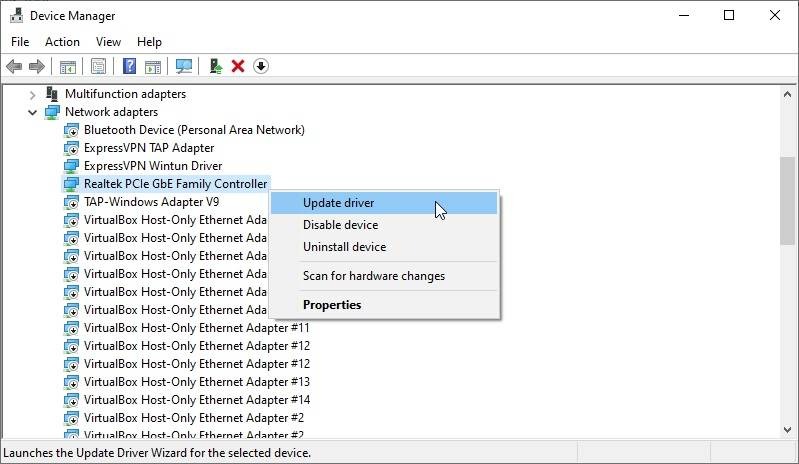The height and width of the screenshot is (464, 799).
Task: Click the Scan for hardware changes monitor icon
Action: pyautogui.click(x=183, y=66)
